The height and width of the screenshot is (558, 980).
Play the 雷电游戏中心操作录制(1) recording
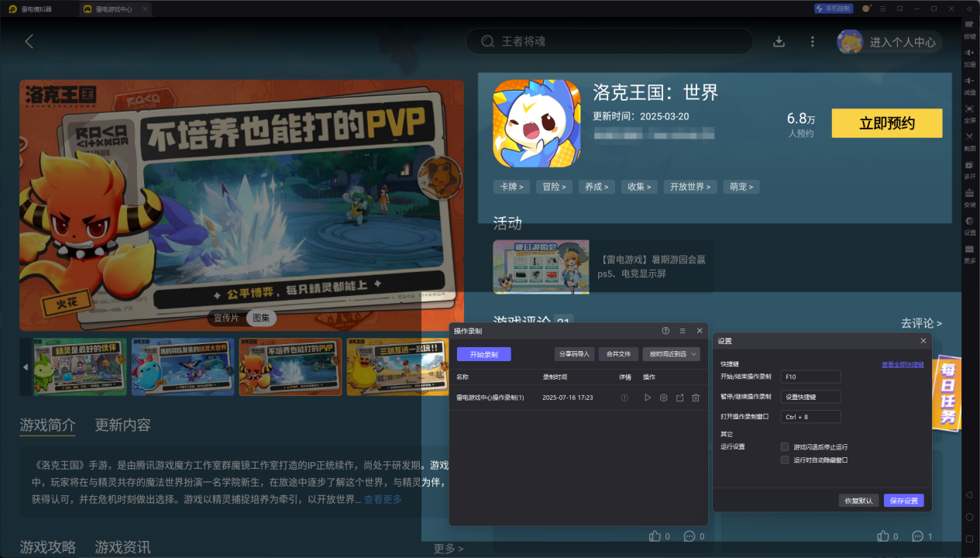(648, 398)
